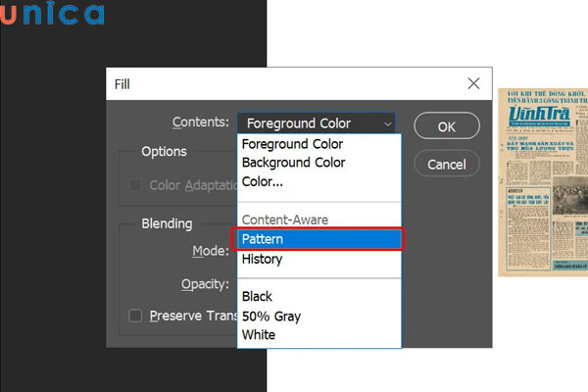Screen dimensions: 588x392
Task: Pick the Color... option
Action: 263,181
